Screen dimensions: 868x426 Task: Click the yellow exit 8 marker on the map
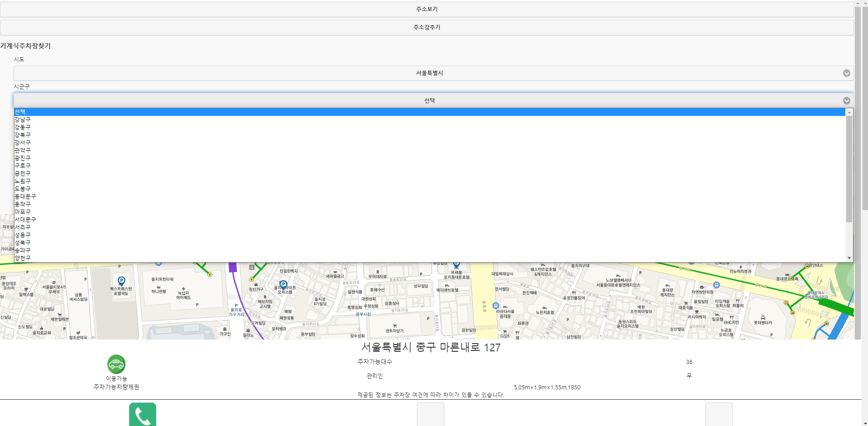pyautogui.click(x=252, y=280)
